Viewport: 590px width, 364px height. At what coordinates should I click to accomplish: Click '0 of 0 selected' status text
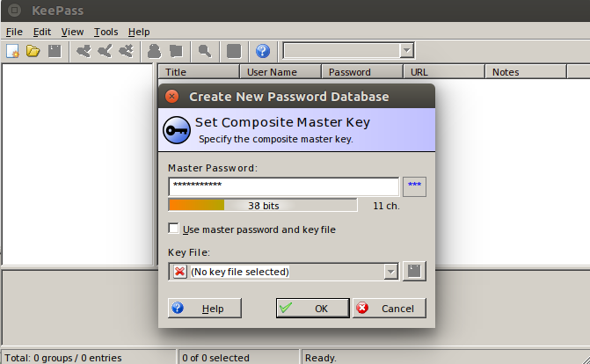pos(215,358)
